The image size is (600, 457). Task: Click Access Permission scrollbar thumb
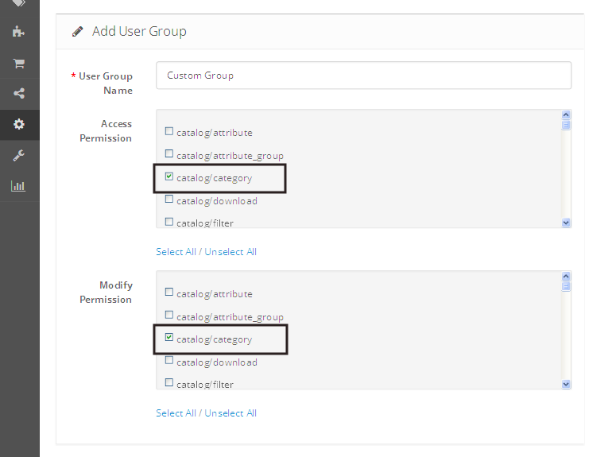click(566, 125)
